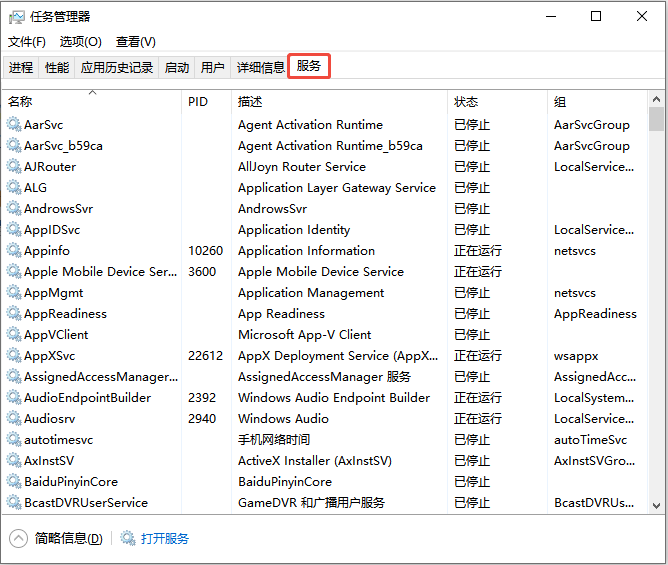Click gear icon beside 打开服务 link
The image size is (668, 565).
(x=128, y=538)
